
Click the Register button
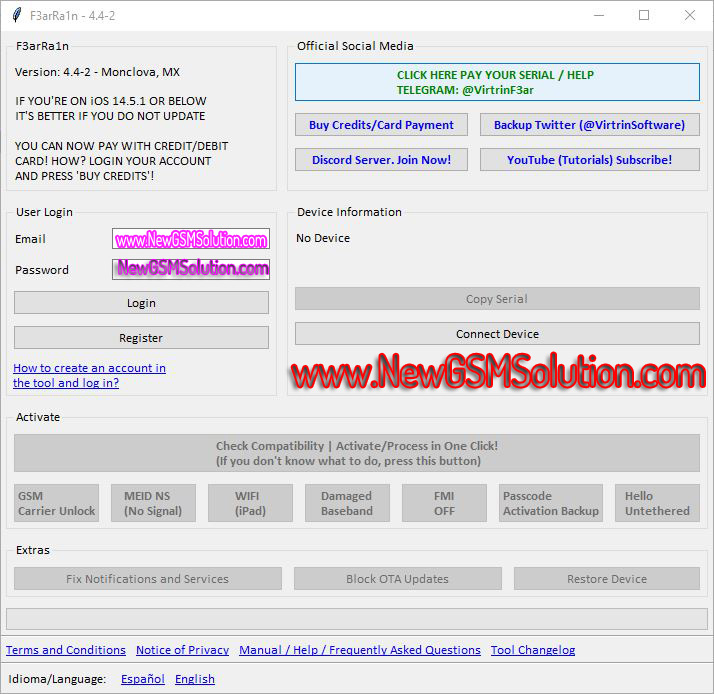coord(141,338)
